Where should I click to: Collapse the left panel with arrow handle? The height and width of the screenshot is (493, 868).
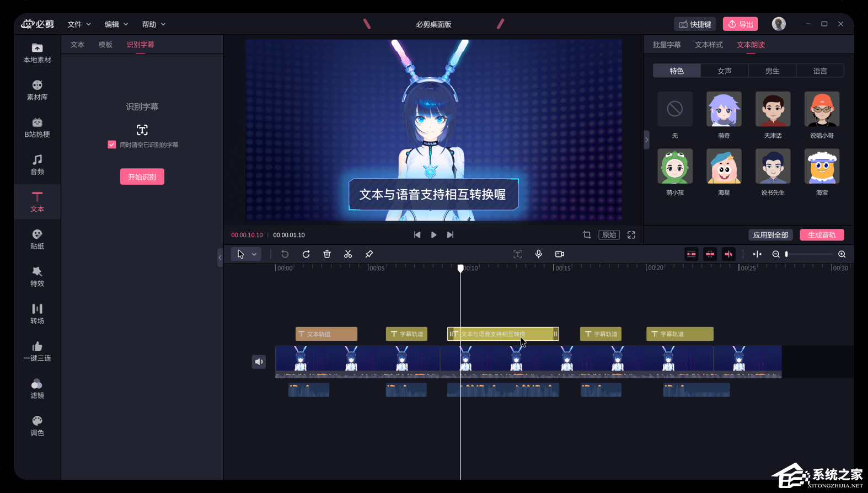(x=220, y=257)
